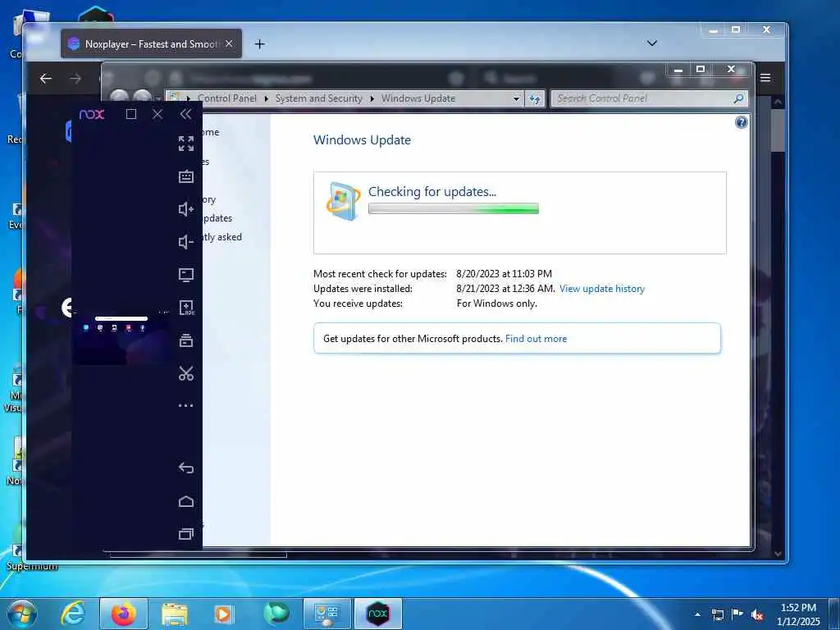This screenshot has height=630, width=840.
Task: Switch to Control Panel taskbar button
Action: coord(326,614)
